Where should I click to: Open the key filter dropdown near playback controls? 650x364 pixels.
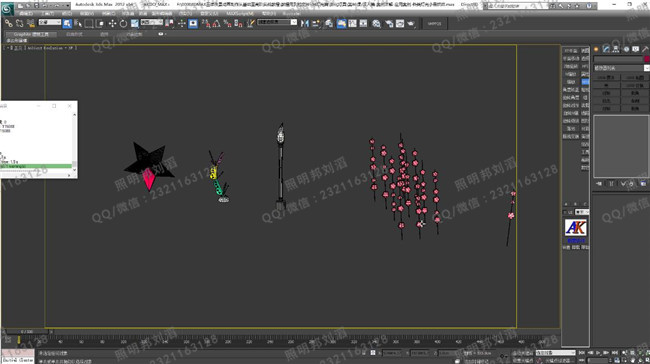pos(555,353)
